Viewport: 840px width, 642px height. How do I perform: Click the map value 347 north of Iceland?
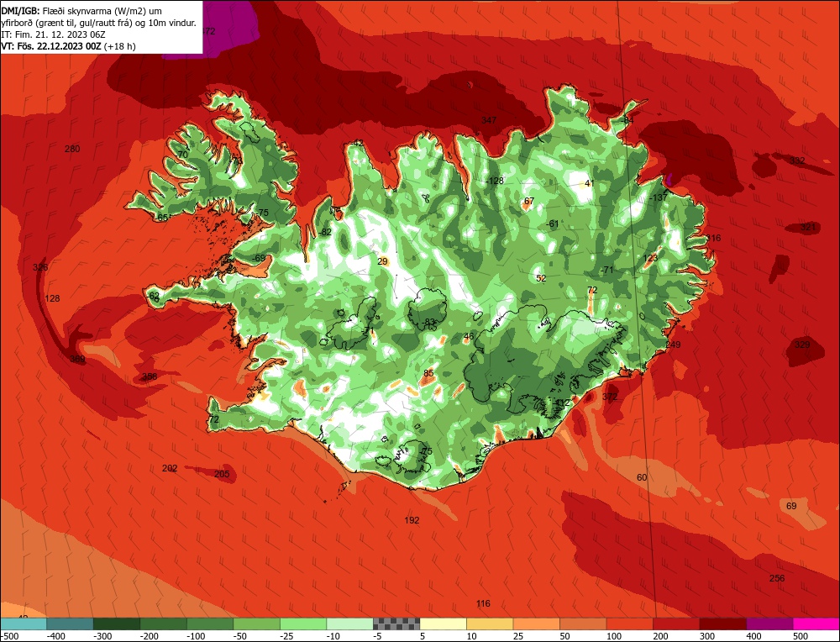489,120
